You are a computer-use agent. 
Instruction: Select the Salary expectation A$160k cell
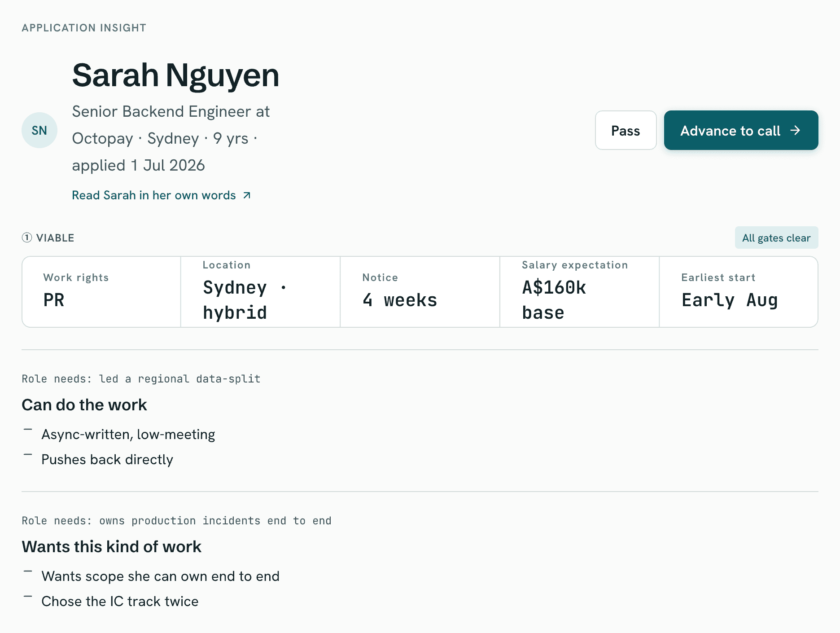click(579, 292)
